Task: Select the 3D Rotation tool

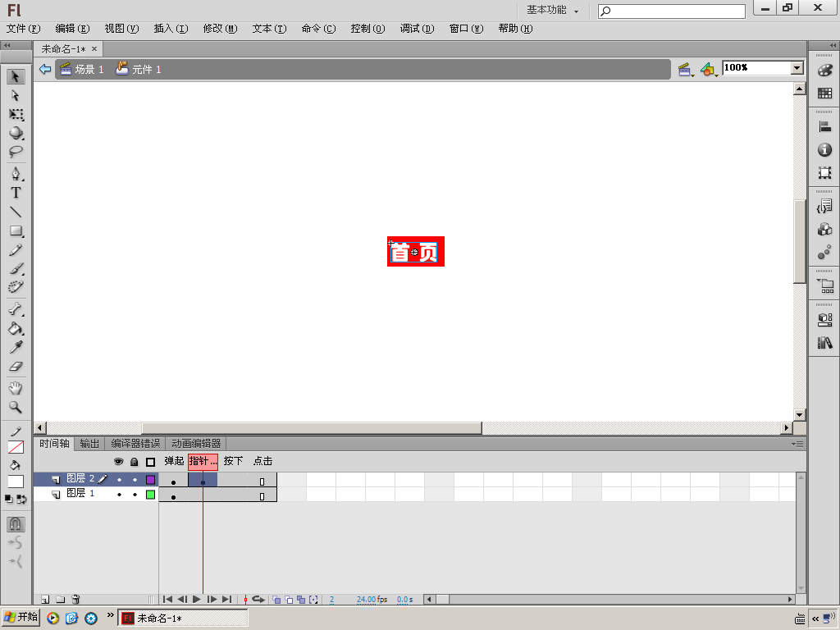Action: [16, 134]
